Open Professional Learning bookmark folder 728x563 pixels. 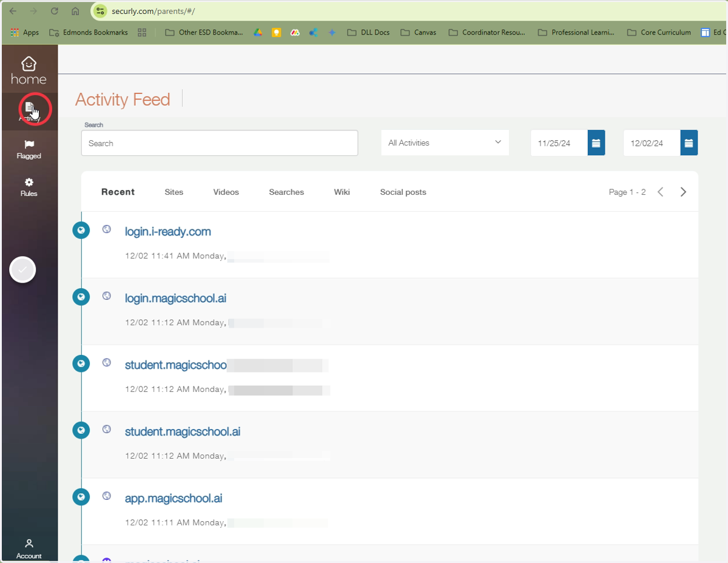click(576, 33)
